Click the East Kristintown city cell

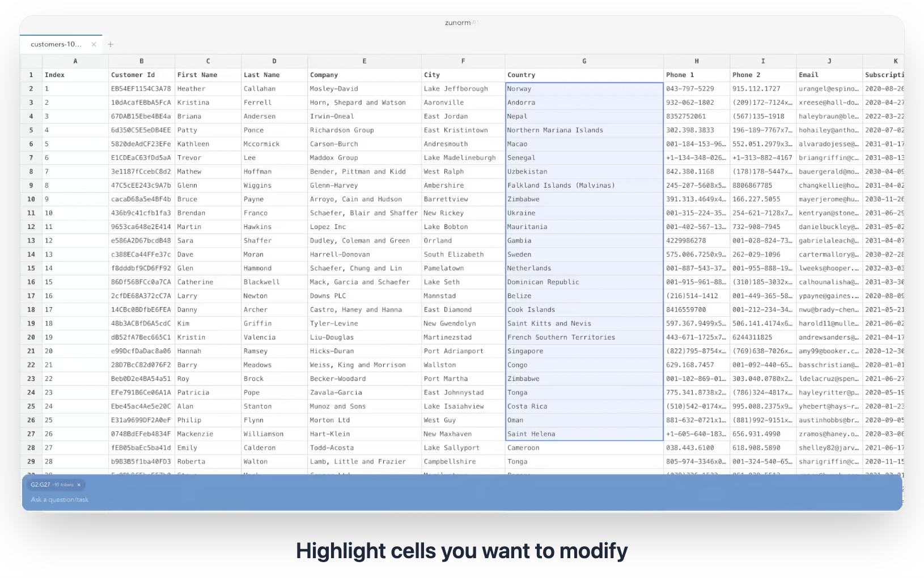click(x=463, y=130)
